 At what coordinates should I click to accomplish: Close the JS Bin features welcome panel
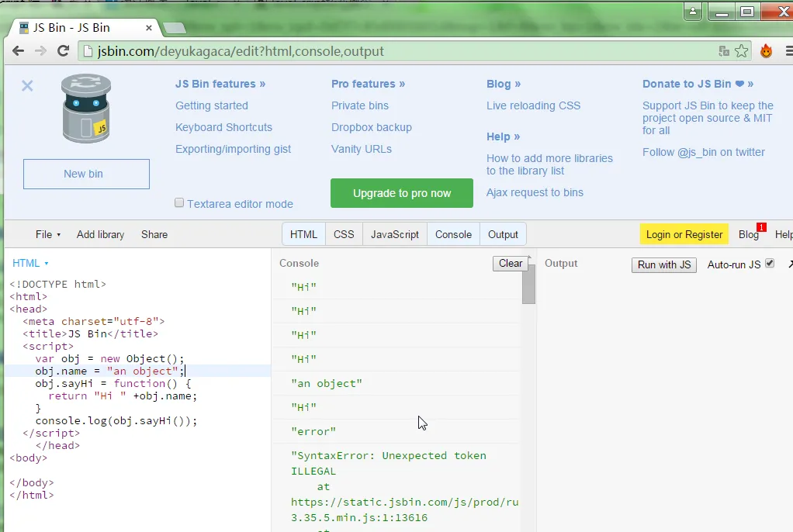[27, 86]
